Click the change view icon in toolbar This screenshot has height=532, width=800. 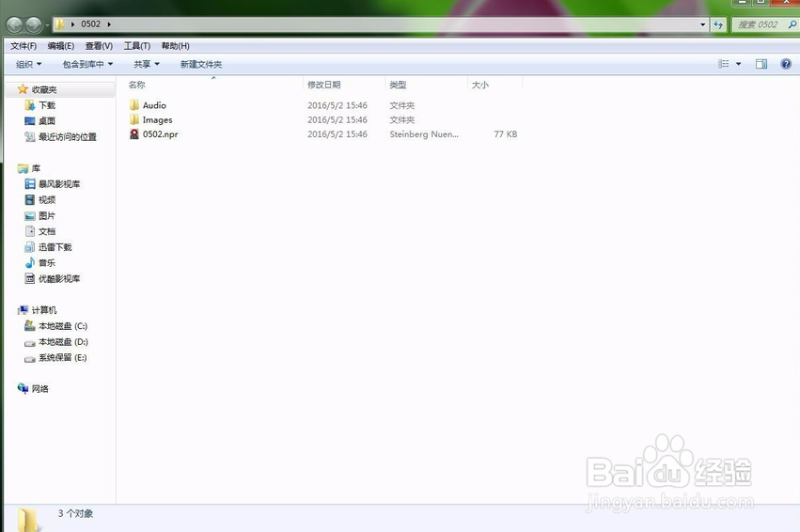point(723,64)
